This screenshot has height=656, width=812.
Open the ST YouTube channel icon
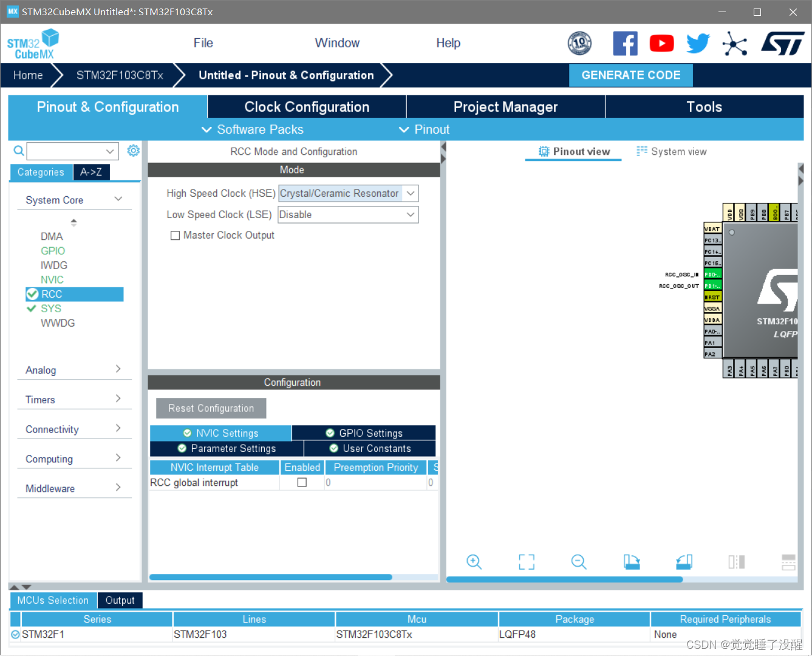[x=661, y=44]
